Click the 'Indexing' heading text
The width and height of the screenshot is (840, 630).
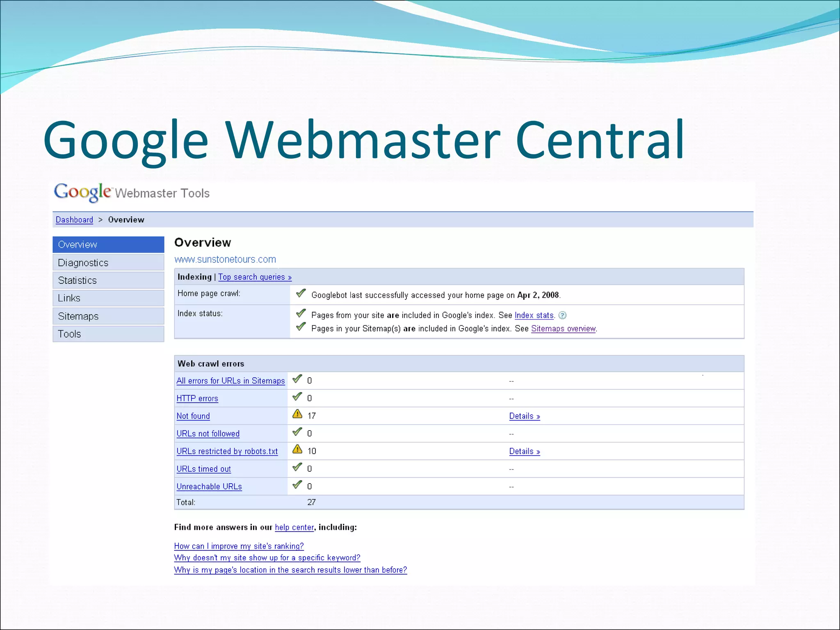(194, 277)
